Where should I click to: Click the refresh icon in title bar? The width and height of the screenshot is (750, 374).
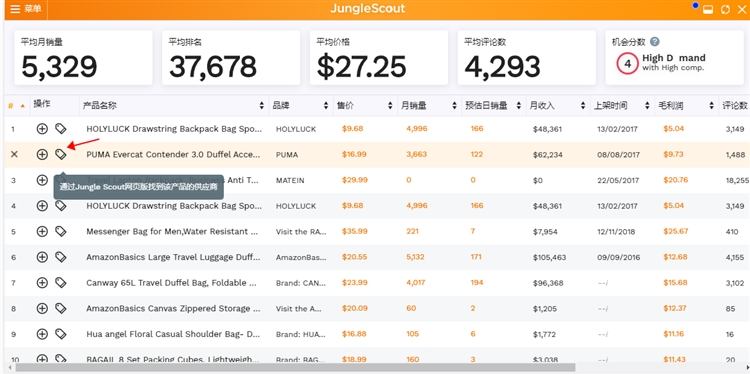[725, 10]
